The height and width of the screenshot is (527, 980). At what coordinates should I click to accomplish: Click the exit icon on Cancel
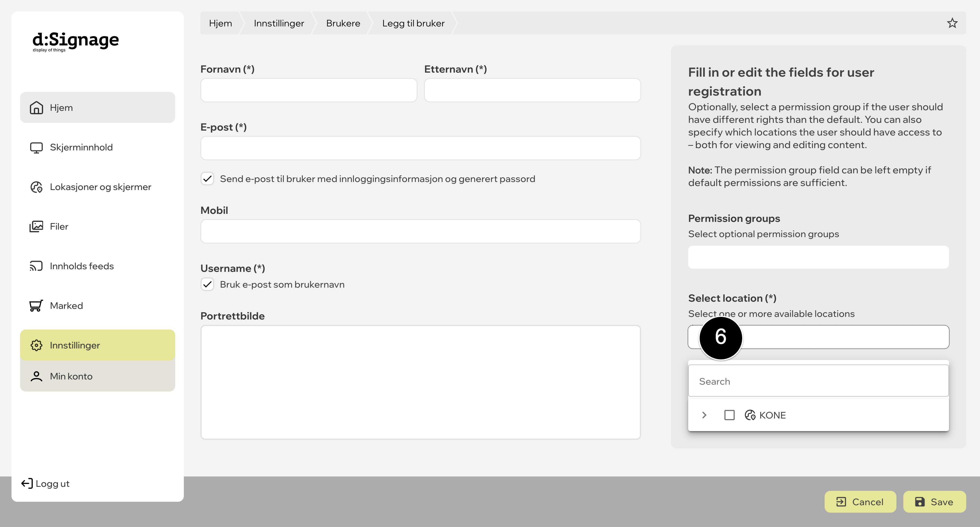841,502
